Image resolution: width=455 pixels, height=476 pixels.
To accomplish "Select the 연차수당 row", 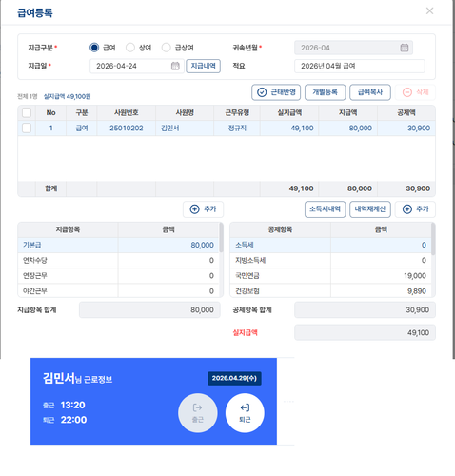I will tap(118, 261).
